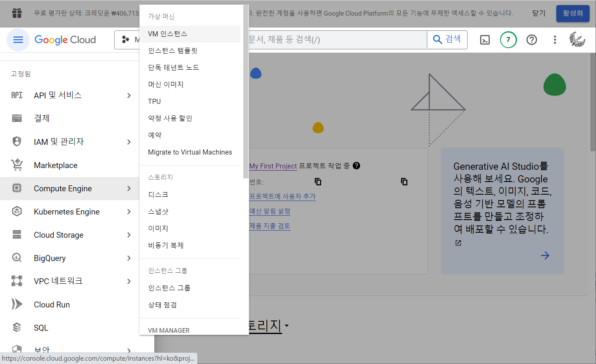Open the My First Project link

pos(273,166)
